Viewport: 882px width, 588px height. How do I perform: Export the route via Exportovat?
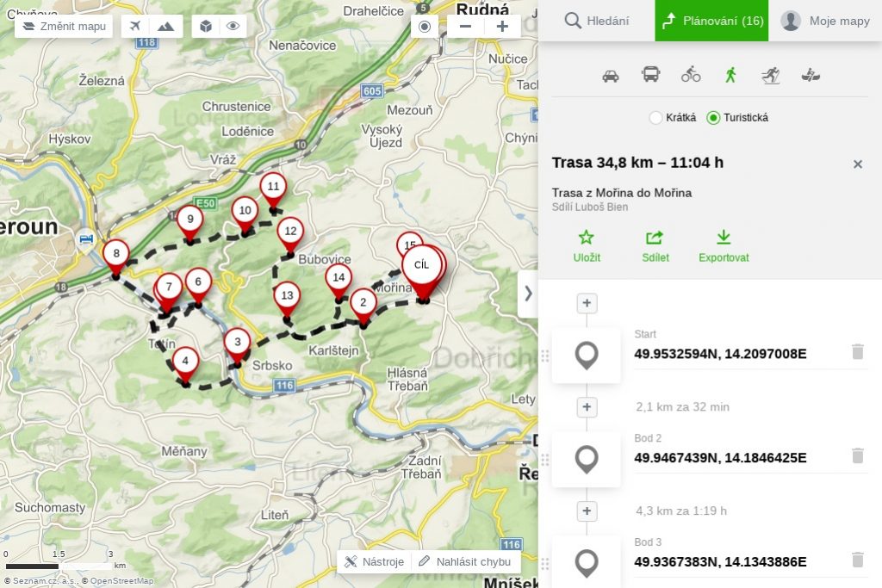coord(724,246)
